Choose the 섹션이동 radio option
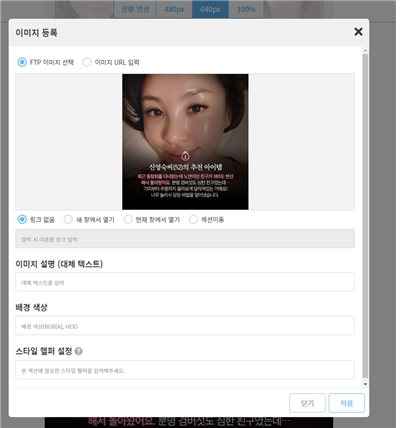The height and width of the screenshot is (428, 400). point(193,219)
